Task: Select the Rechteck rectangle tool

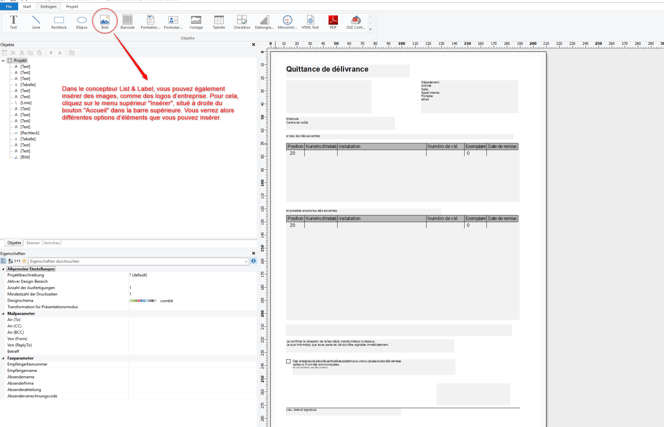Action: click(x=59, y=22)
